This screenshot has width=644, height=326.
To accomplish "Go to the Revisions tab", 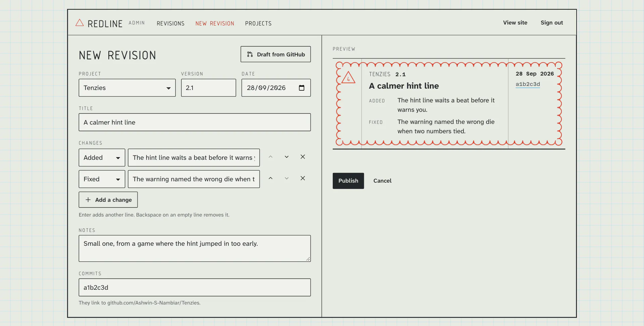I will pos(170,24).
